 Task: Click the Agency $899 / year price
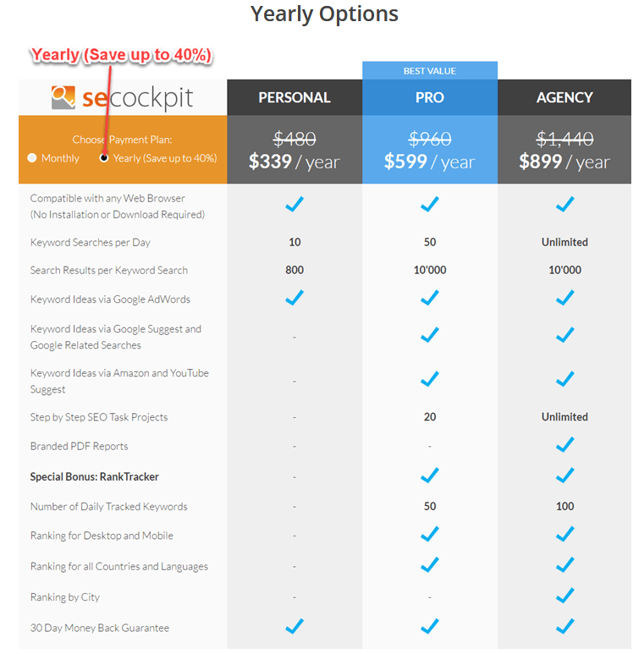click(x=564, y=162)
